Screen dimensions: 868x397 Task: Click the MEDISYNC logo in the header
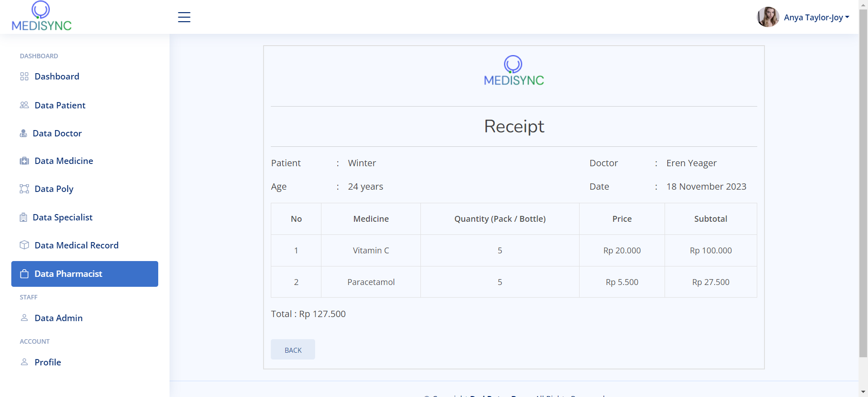coord(42,17)
